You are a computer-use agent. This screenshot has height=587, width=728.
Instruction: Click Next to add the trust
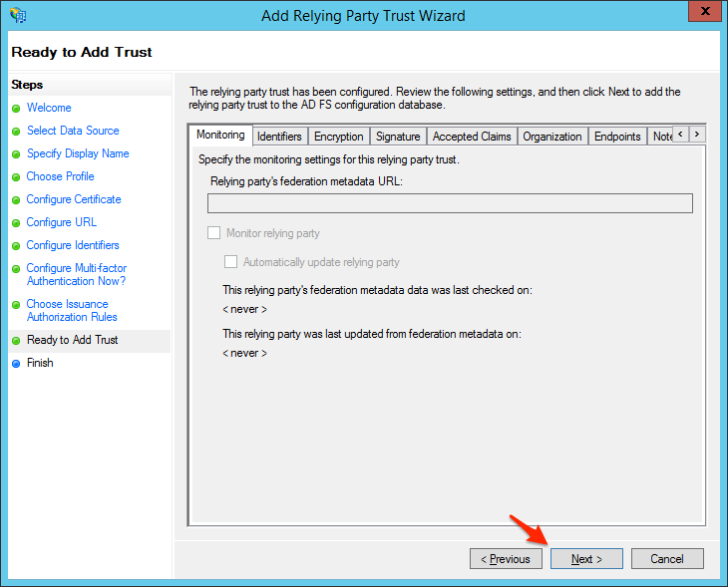(586, 559)
